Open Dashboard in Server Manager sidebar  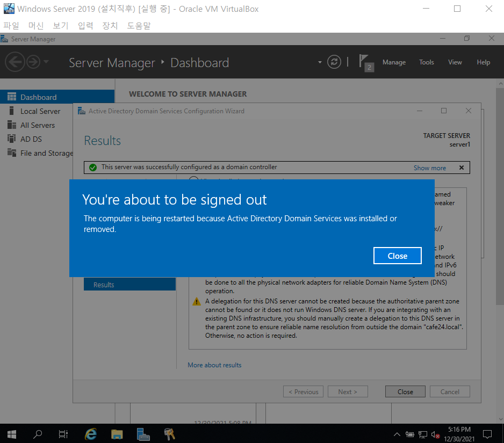click(57, 97)
